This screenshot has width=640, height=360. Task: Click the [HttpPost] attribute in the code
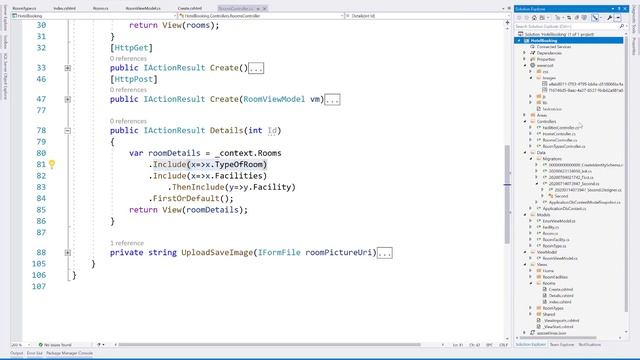pyautogui.click(x=133, y=79)
